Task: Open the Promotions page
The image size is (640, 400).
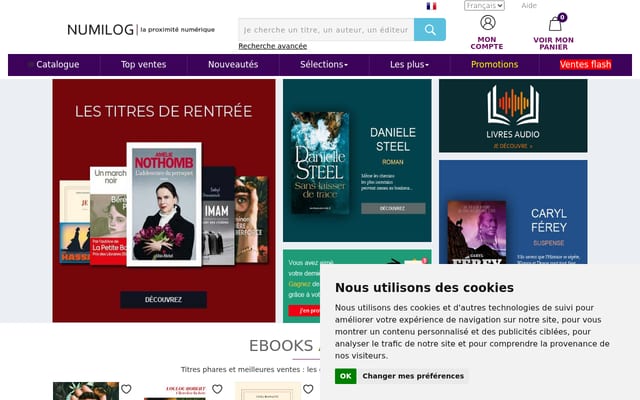Action: tap(495, 64)
